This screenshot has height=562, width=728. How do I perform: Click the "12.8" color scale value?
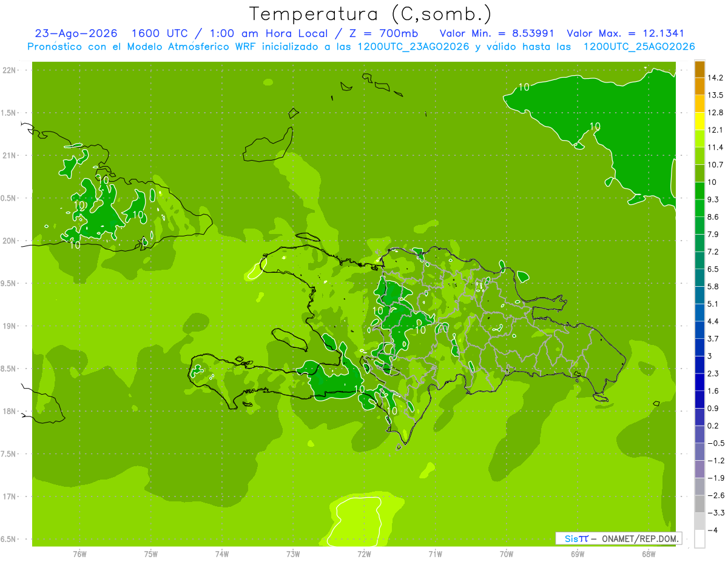point(715,113)
